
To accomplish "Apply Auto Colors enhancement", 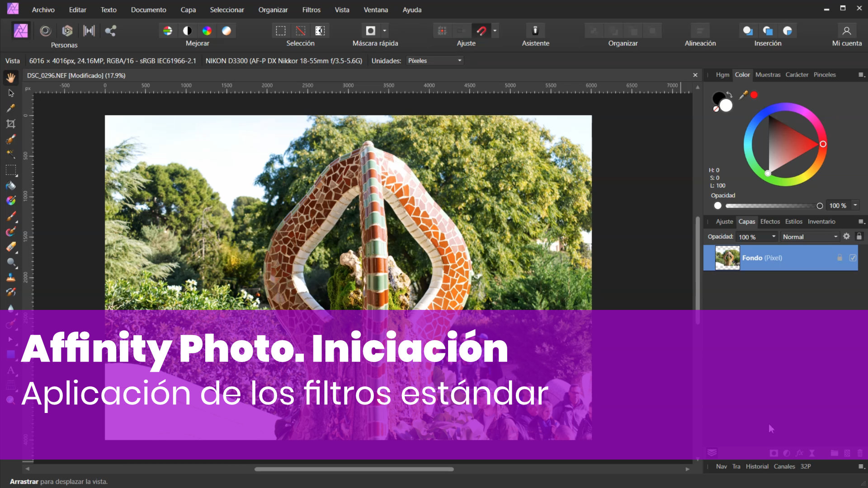I will pos(207,31).
